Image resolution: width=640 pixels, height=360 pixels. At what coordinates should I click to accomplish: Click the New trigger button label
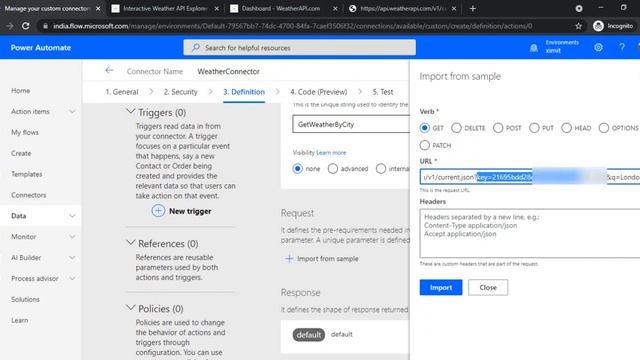190,211
